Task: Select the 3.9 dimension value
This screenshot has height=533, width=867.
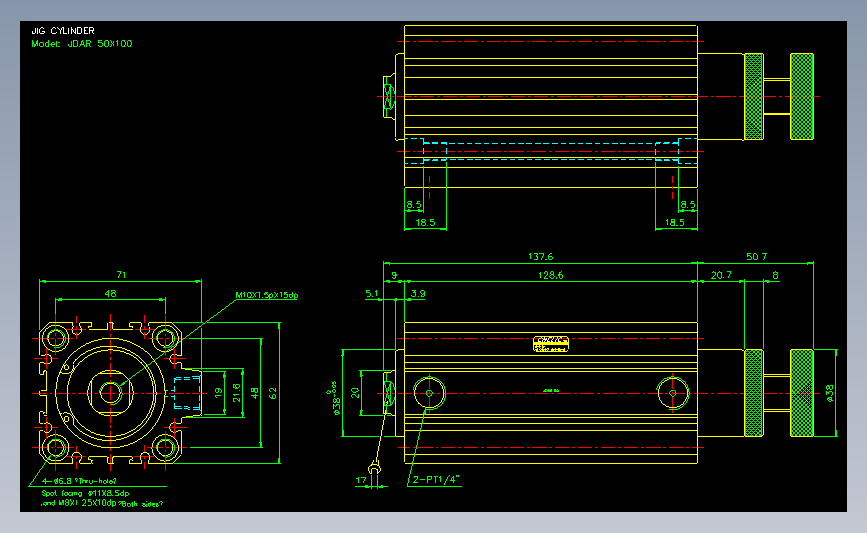Action: point(418,294)
